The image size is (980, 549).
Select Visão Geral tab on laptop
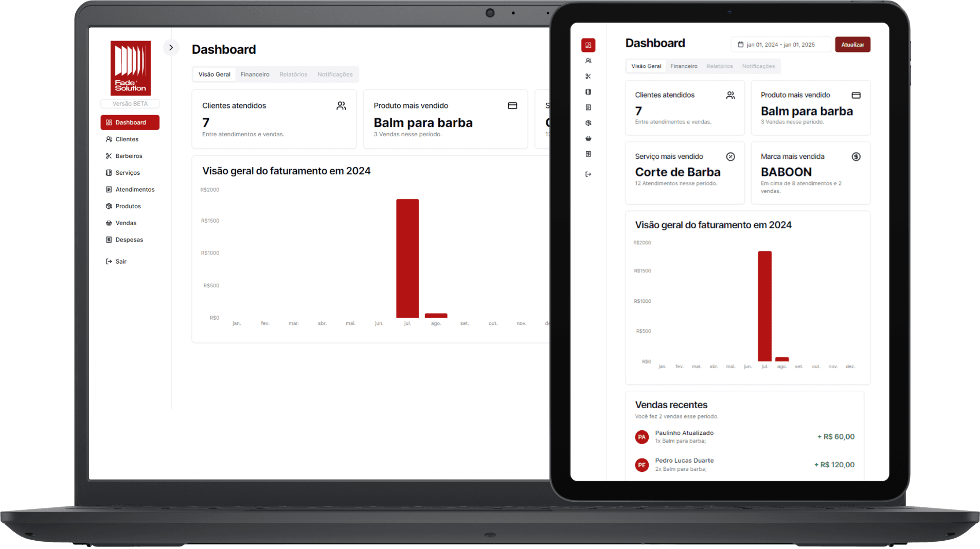click(215, 75)
